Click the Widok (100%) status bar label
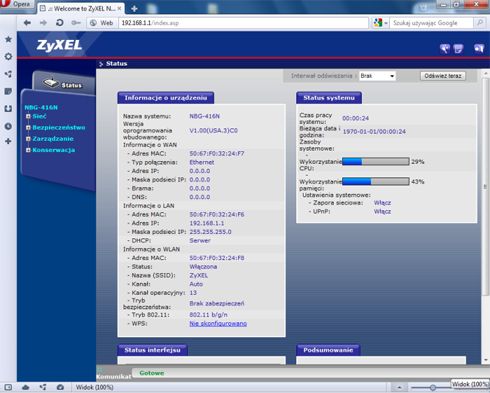Viewport: 490px width, 393px height. (x=95, y=387)
